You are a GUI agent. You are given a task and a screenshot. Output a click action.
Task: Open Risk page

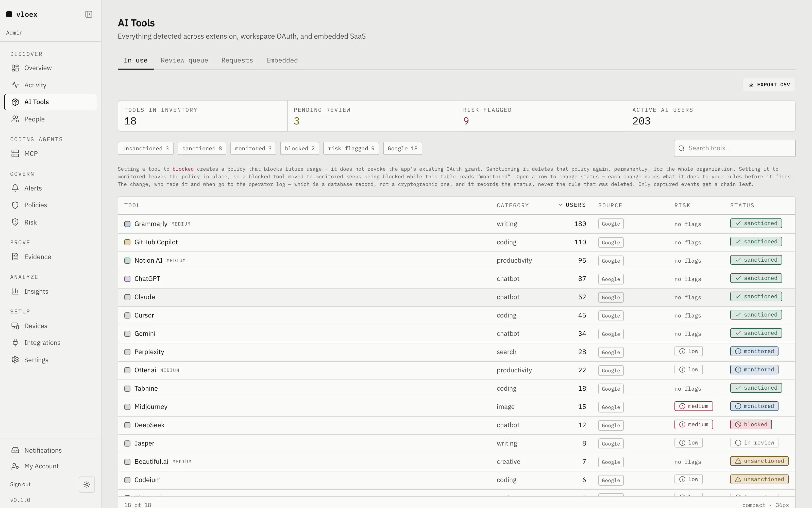(51, 222)
